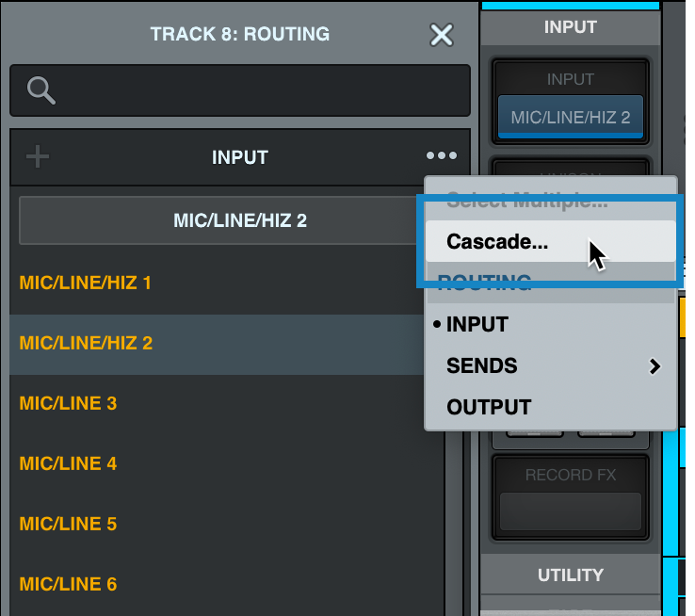Expand SENDS submenu chevron arrow
This screenshot has width=695, height=616.
tap(655, 366)
